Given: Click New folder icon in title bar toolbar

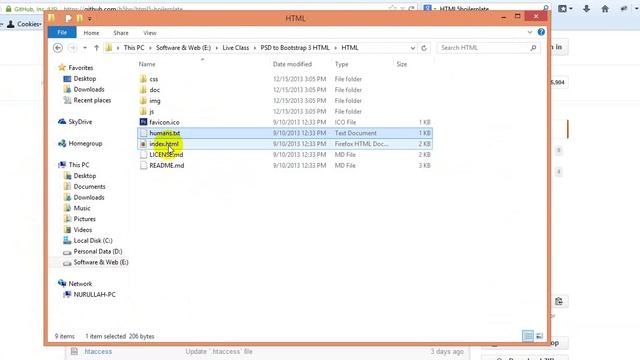Looking at the screenshot, I should click(79, 18).
